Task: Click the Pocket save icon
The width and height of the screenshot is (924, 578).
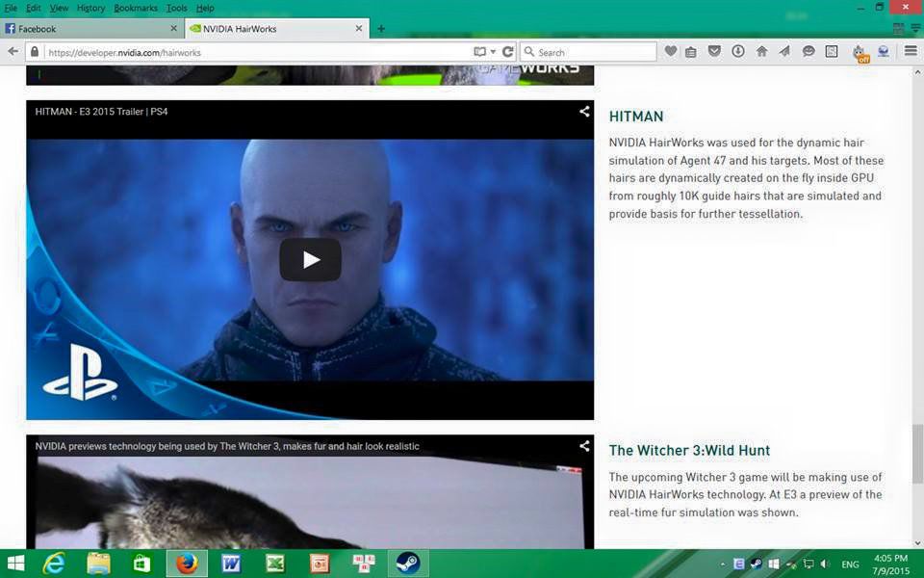Action: (x=715, y=52)
